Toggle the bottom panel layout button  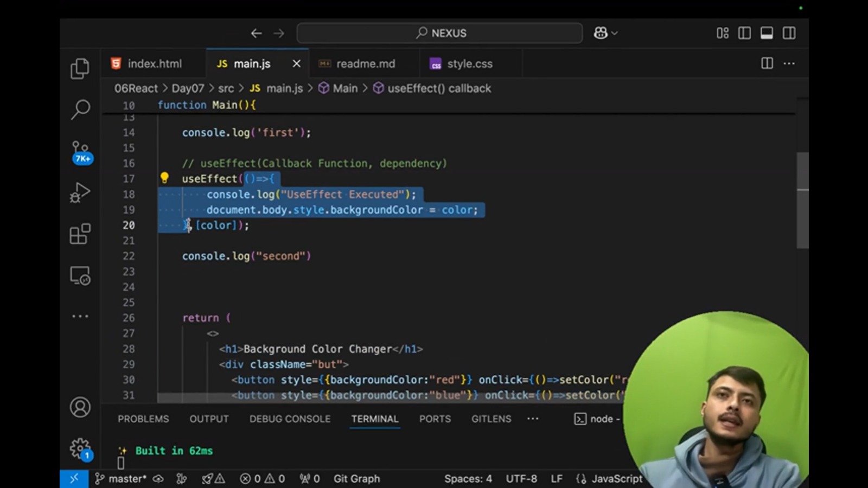pos(767,33)
